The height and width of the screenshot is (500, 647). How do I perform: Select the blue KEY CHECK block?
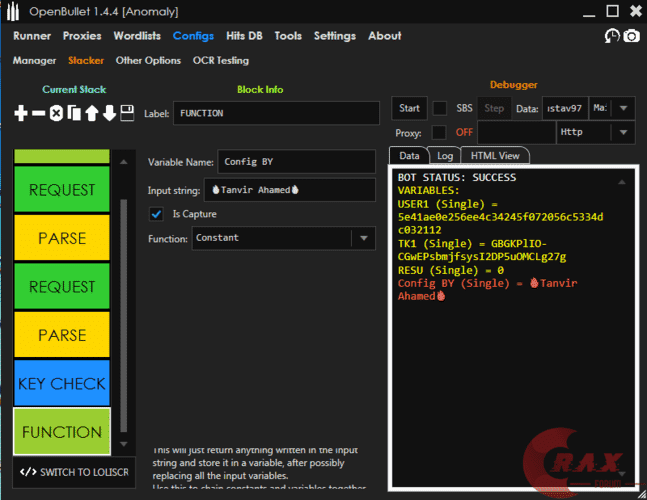pyautogui.click(x=62, y=384)
